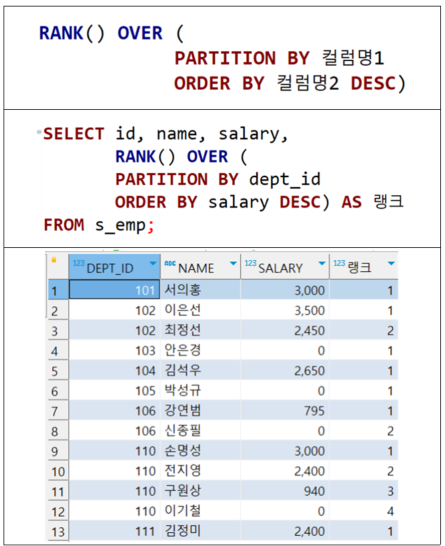The image size is (445, 546).
Task: Click the DEPT_ID cell 111
Action: pyautogui.click(x=115, y=531)
